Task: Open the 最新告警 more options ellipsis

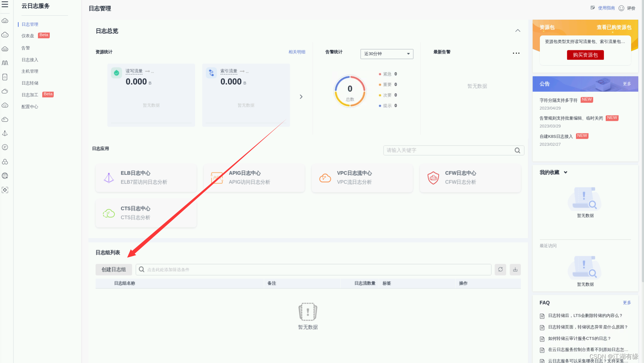Action: [x=516, y=53]
